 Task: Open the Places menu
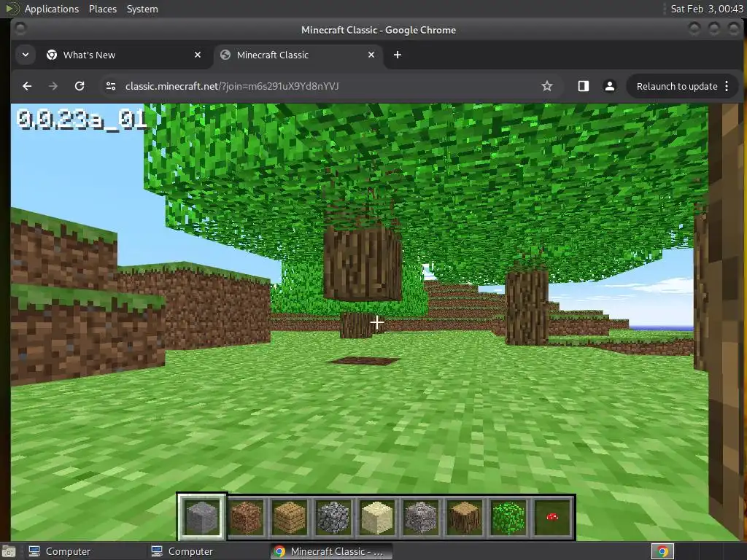pos(103,9)
